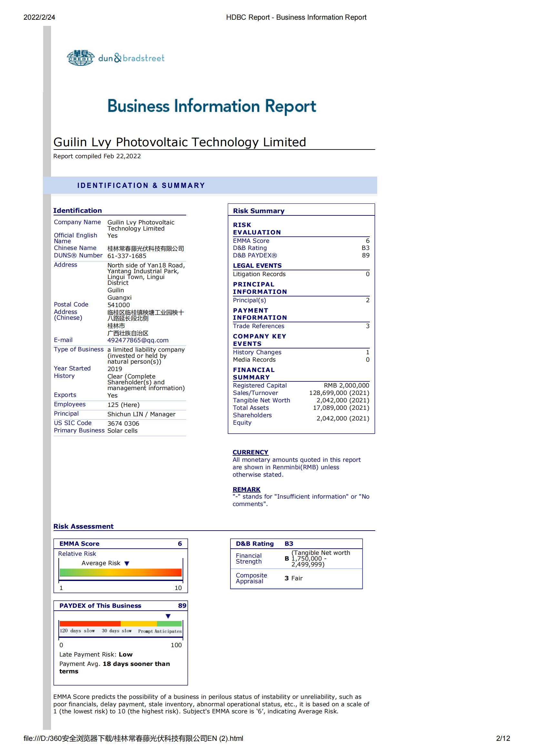The image size is (534, 756).
Task: Click US SIC Code 3674 0306
Action: click(123, 423)
